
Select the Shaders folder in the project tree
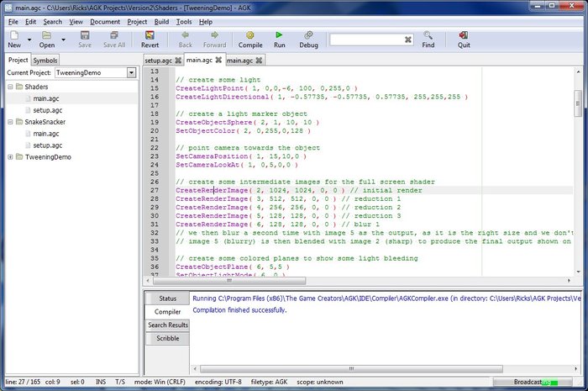[x=36, y=87]
